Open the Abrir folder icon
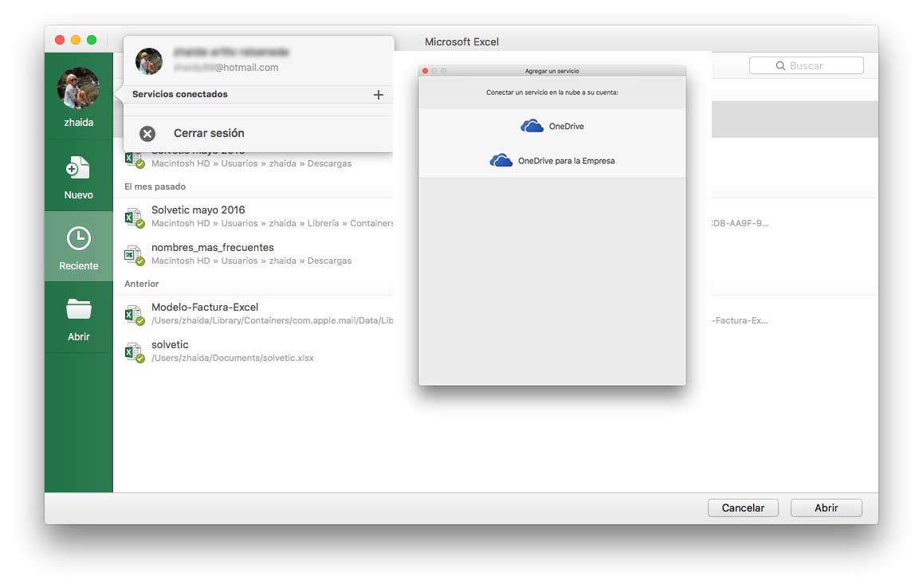Viewport: 923px width, 588px height. (78, 309)
